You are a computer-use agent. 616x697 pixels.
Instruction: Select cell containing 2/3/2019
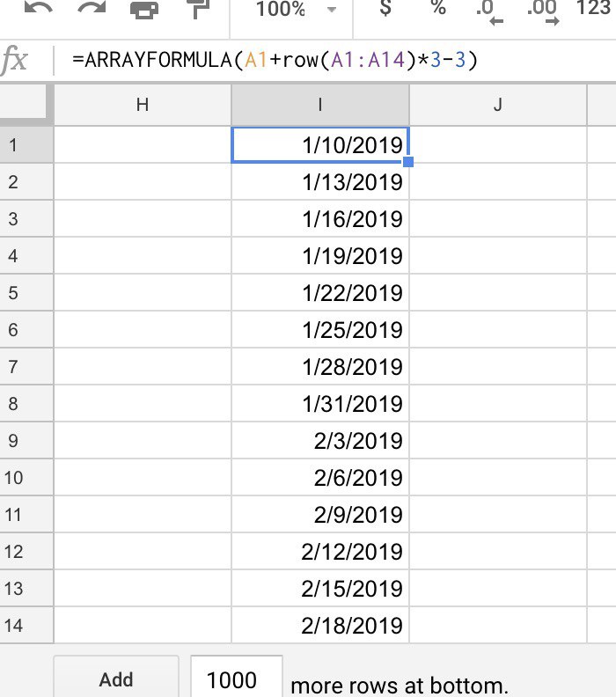click(320, 441)
